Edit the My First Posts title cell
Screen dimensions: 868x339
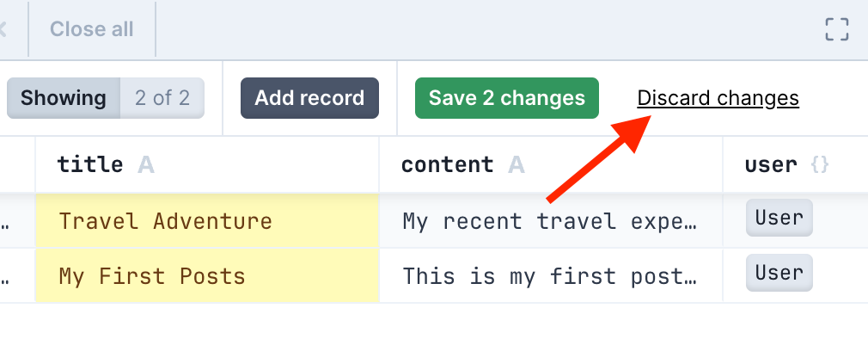point(207,276)
